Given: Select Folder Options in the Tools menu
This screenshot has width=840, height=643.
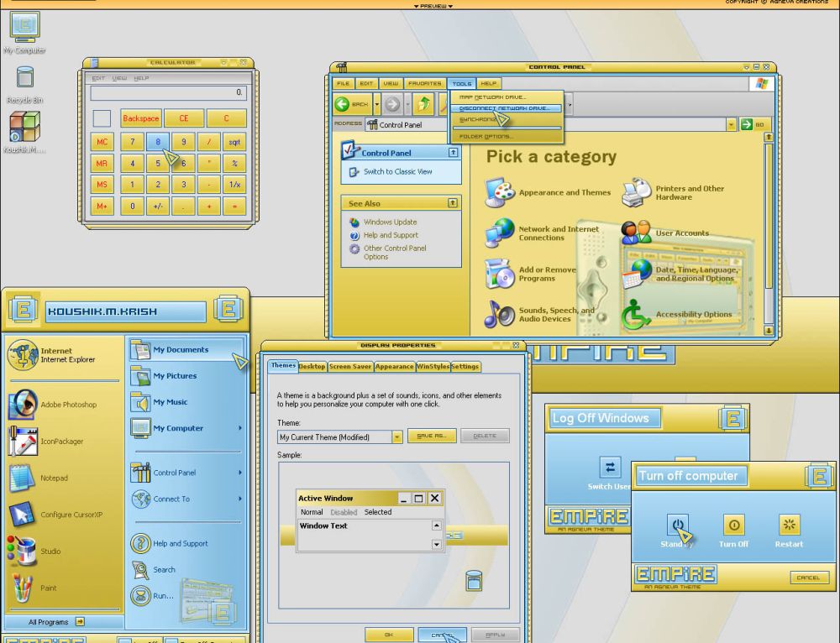Looking at the screenshot, I should tap(486, 136).
